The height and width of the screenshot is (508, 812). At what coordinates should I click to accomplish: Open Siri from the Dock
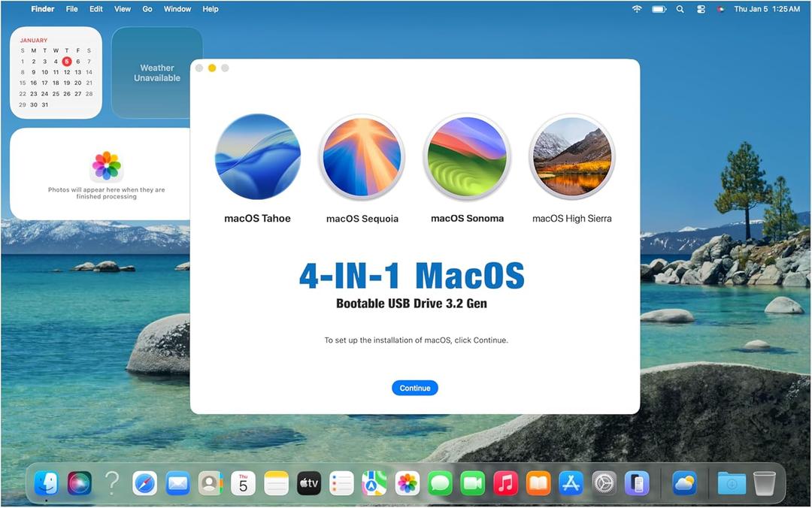click(79, 483)
